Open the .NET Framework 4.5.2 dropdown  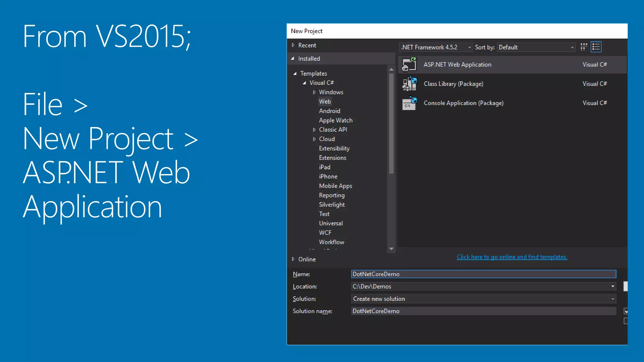click(436, 47)
